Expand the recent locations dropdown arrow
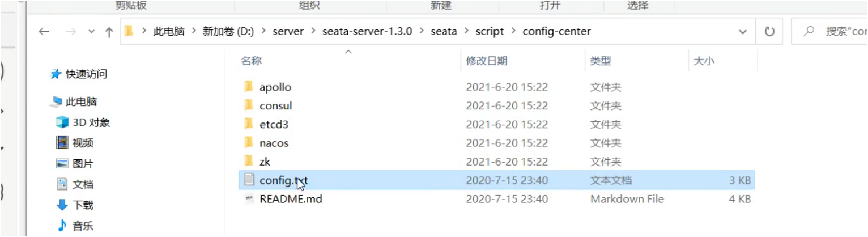 [x=91, y=32]
